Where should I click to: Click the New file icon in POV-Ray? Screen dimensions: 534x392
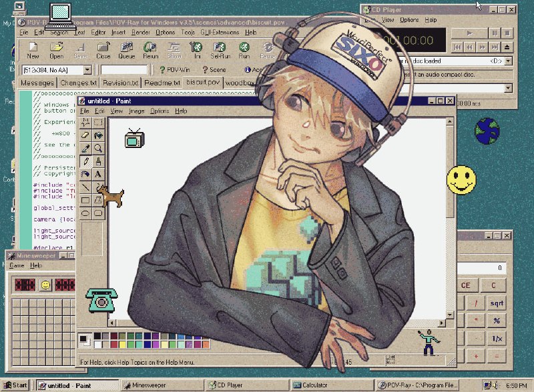coord(33,51)
